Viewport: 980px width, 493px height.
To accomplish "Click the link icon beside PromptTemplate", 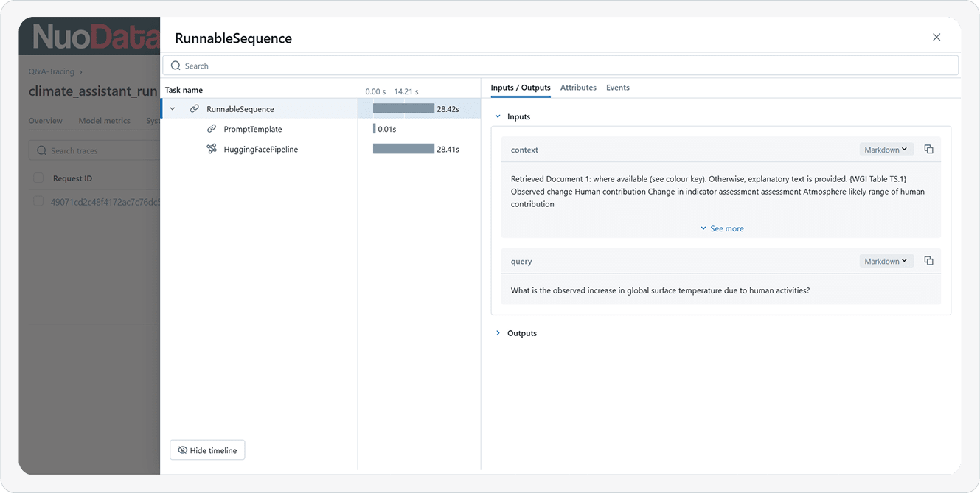I will (212, 129).
